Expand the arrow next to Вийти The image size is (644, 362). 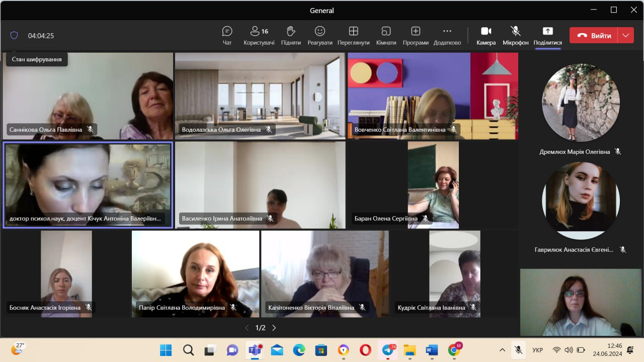pyautogui.click(x=625, y=35)
